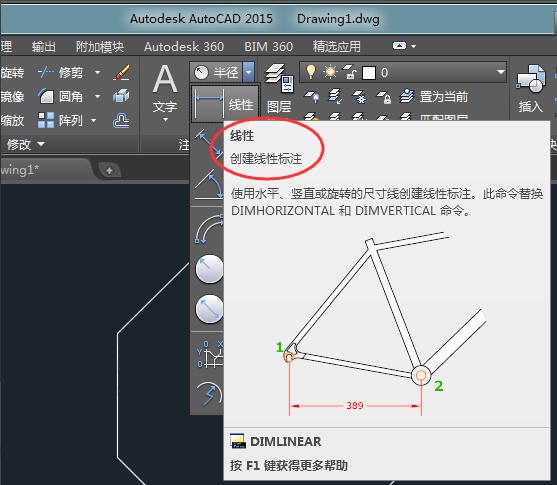557x485 pixels.
Task: Click the new drawing plus tab
Action: coord(109,171)
